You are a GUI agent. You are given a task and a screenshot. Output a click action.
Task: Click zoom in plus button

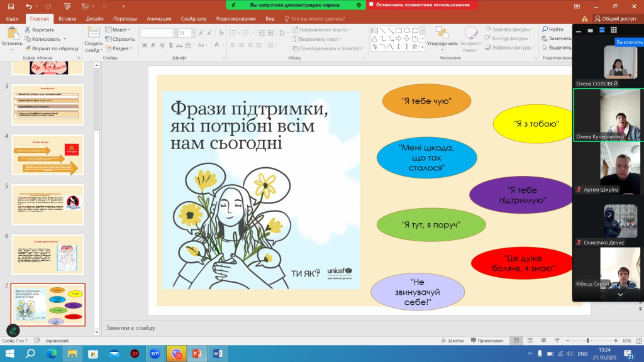tap(616, 341)
